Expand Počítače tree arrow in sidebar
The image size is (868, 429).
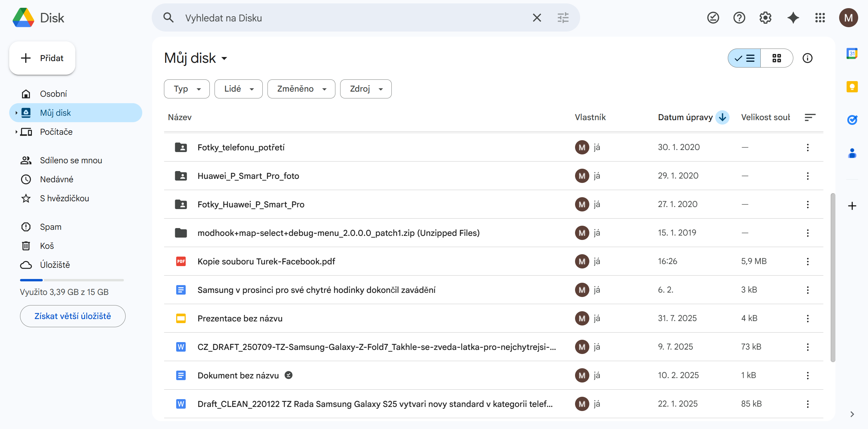[x=16, y=132]
